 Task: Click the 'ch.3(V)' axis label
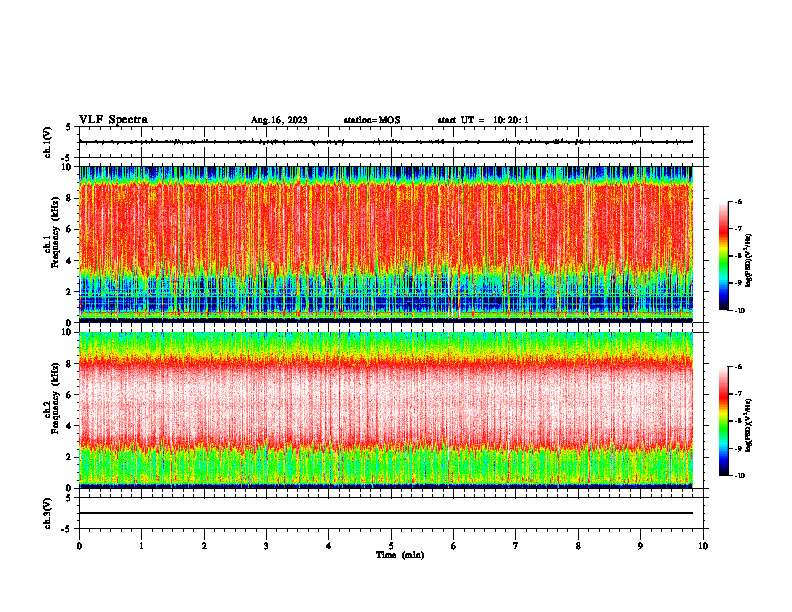(x=48, y=513)
